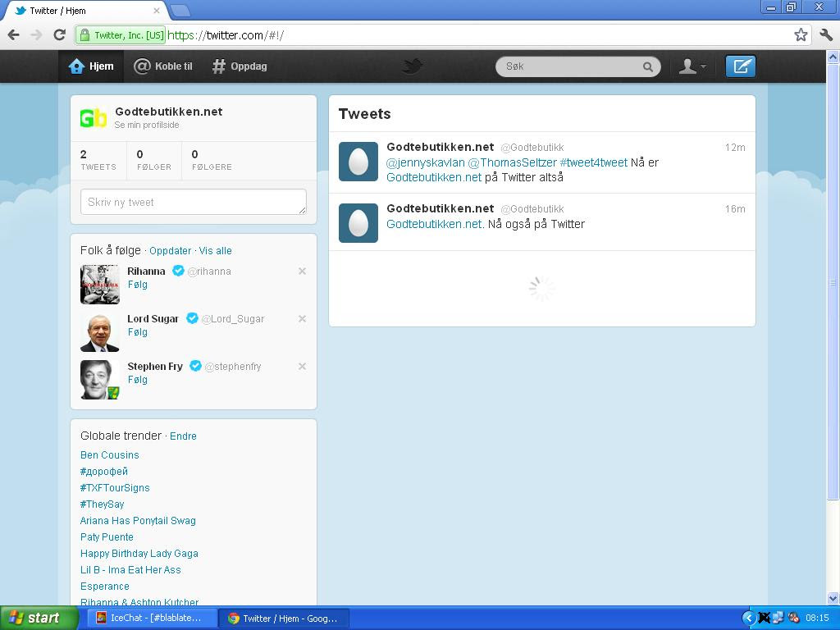Open the Se min profilside link
The height and width of the screenshot is (630, 840).
147,125
